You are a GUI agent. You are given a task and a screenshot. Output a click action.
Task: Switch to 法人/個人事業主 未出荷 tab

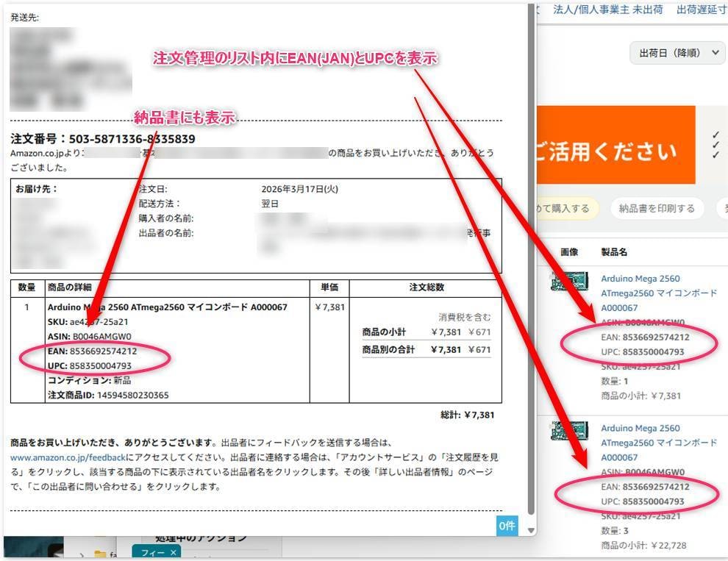(x=607, y=10)
